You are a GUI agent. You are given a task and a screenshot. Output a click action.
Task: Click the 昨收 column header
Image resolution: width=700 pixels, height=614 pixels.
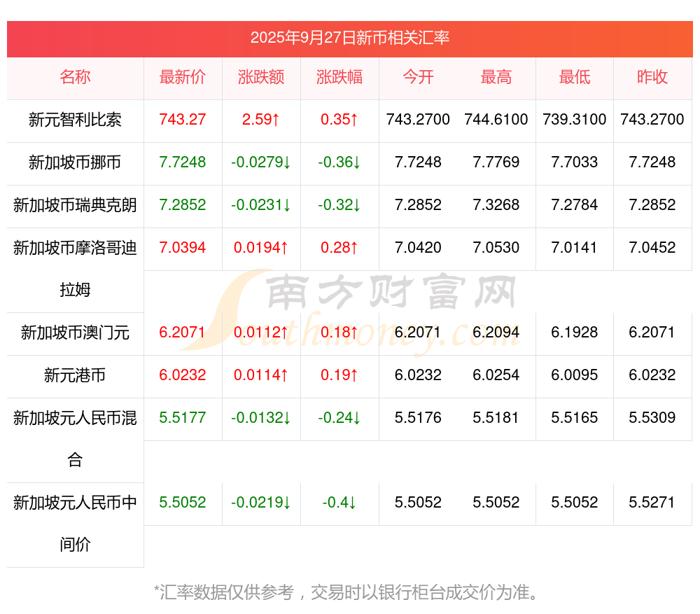[x=652, y=77]
